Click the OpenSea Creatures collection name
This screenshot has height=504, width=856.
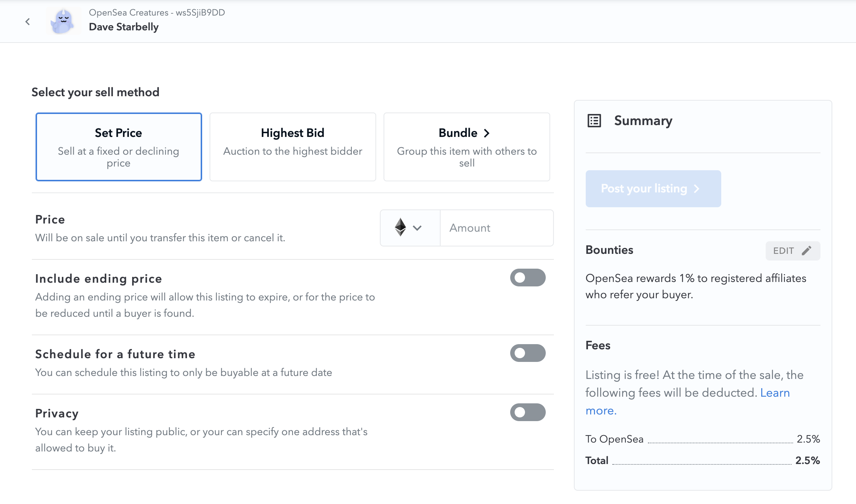tap(128, 13)
